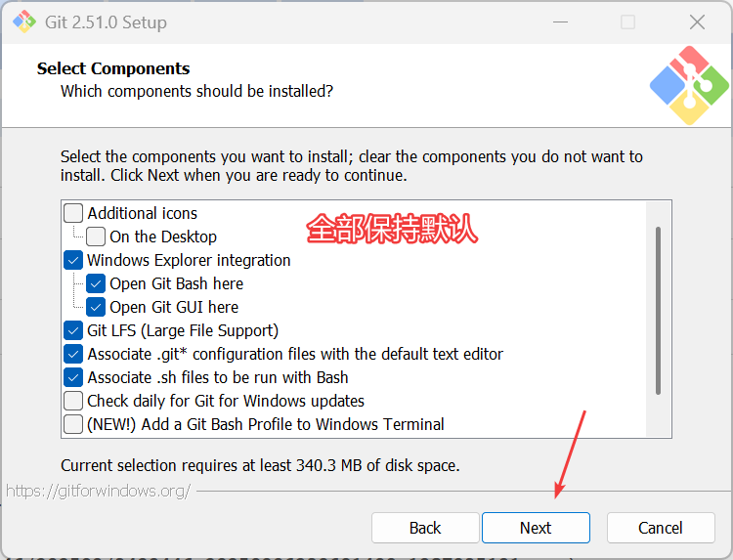Viewport: 733px width, 560px height.
Task: Cancel the Git setup
Action: (661, 528)
